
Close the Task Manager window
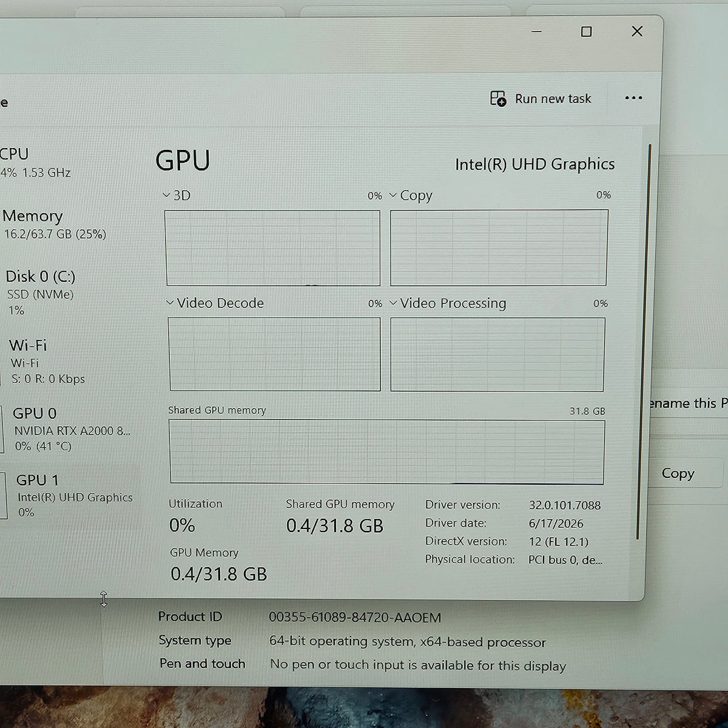click(637, 31)
